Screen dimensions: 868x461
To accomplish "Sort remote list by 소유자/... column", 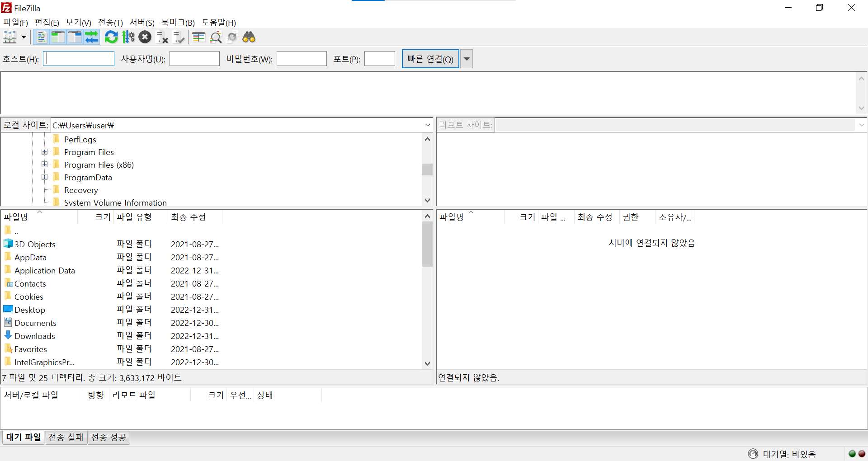I will click(675, 217).
